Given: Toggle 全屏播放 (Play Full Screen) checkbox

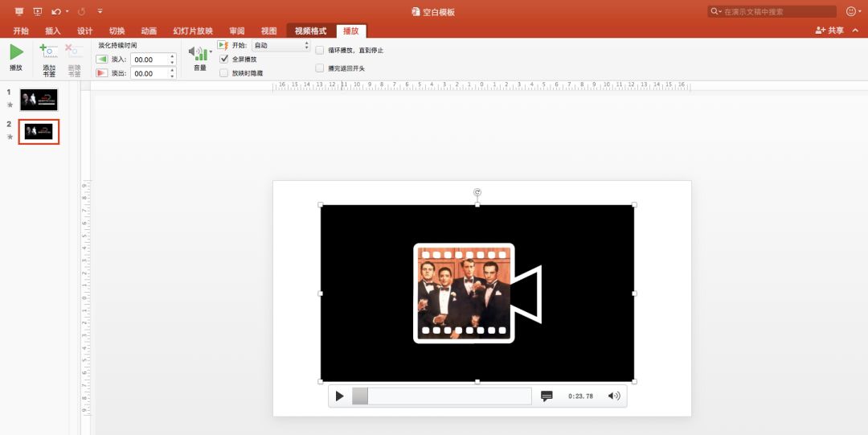Looking at the screenshot, I should point(223,59).
